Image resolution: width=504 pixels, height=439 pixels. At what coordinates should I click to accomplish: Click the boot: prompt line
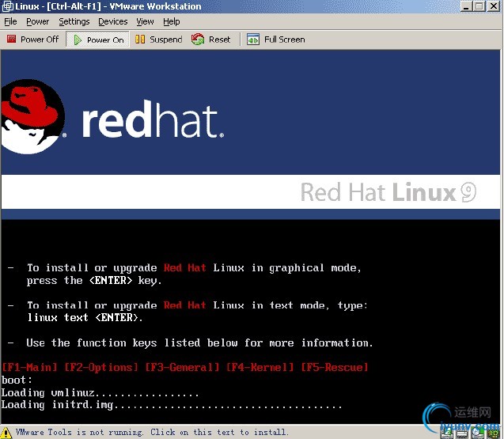(17, 380)
